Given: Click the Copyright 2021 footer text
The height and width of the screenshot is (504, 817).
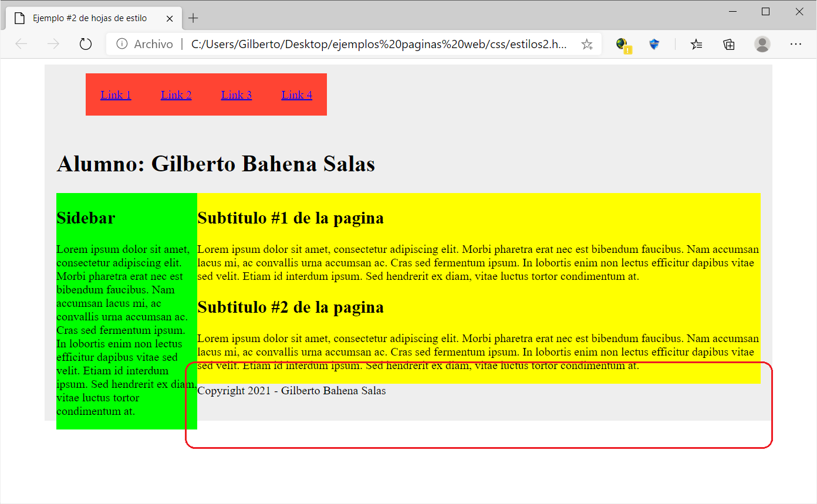Looking at the screenshot, I should tap(292, 391).
